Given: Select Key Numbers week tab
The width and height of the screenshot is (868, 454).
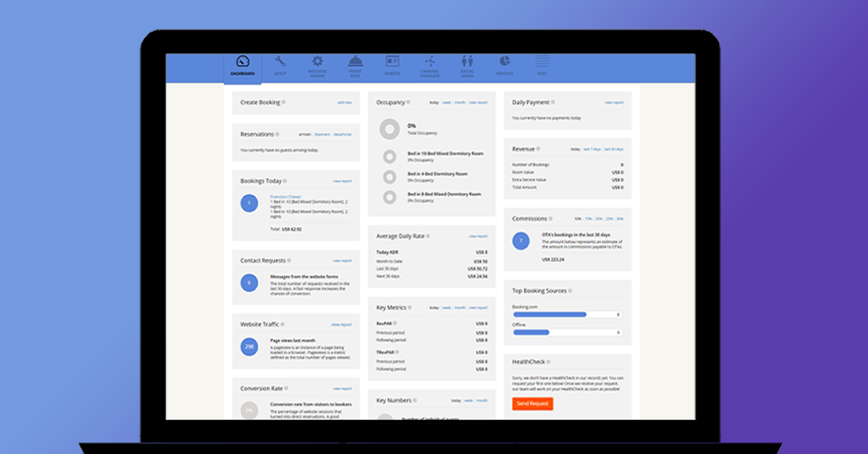Looking at the screenshot, I should tap(468, 401).
